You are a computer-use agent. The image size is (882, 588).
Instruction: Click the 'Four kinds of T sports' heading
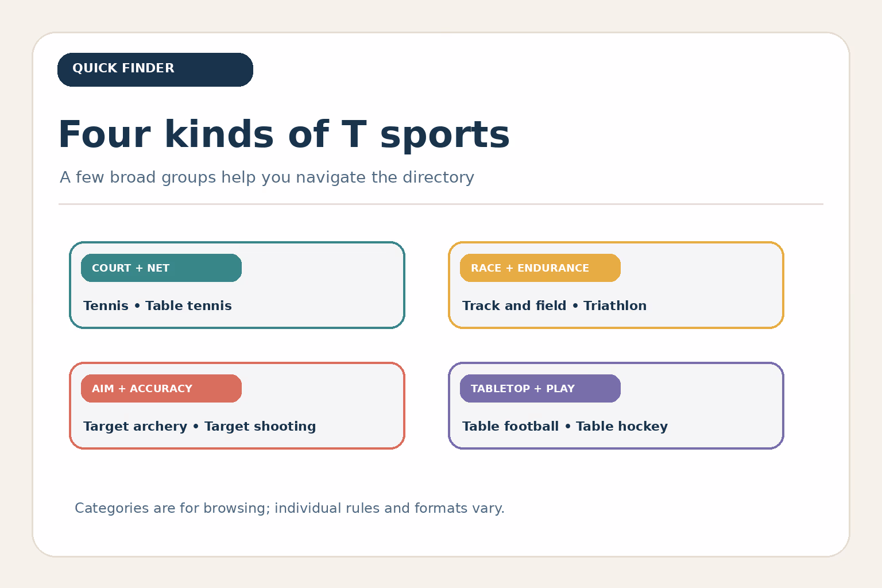(x=284, y=135)
